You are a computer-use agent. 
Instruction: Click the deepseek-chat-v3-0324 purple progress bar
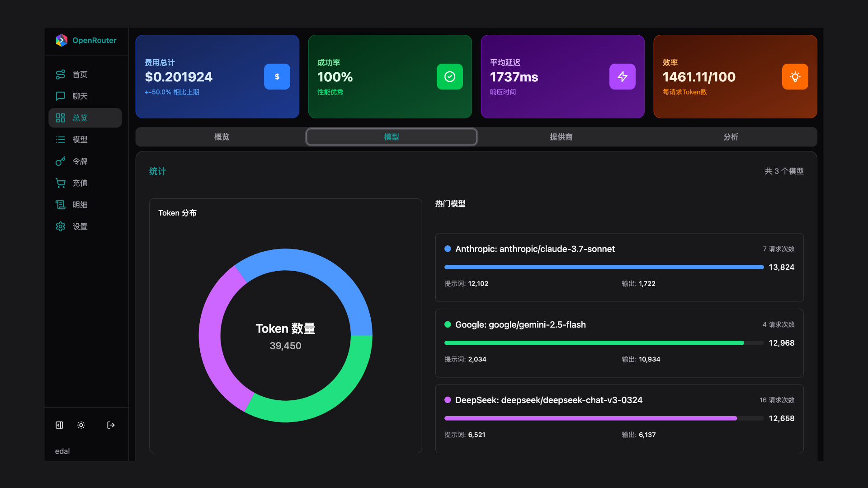[590, 418]
